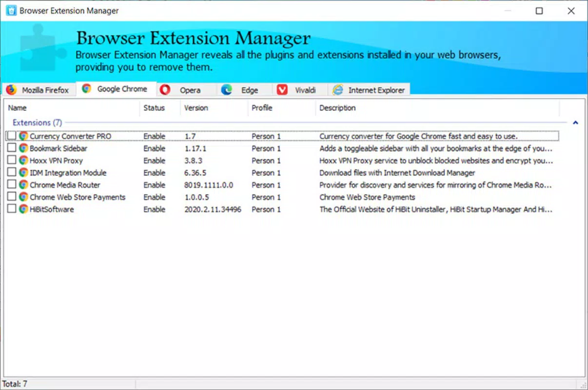
Task: Click version 6.36.5 cell
Action: pos(196,173)
